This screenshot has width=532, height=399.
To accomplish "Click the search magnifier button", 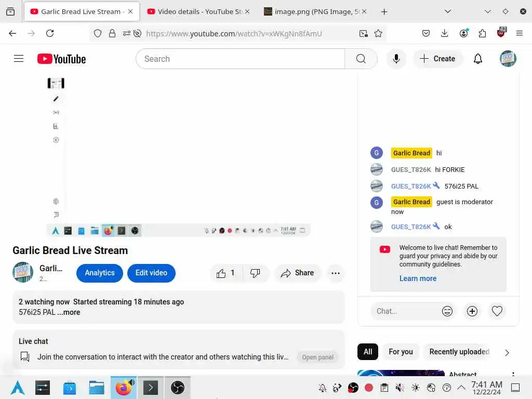I will [361, 59].
